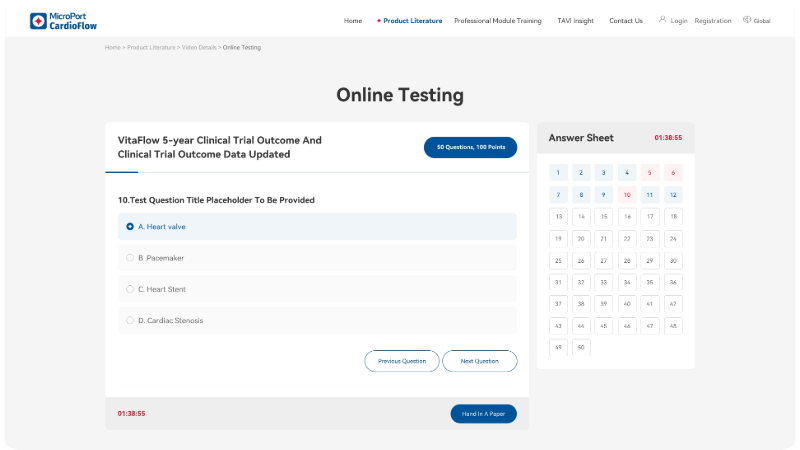Go to the Previous Question
The image size is (800, 450).
click(x=402, y=361)
